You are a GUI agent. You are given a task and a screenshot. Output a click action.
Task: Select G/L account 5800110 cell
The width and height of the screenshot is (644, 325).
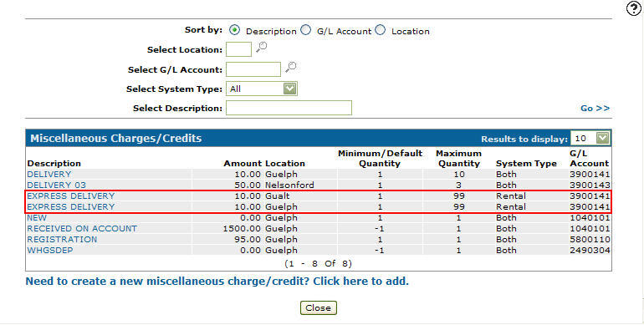click(590, 239)
